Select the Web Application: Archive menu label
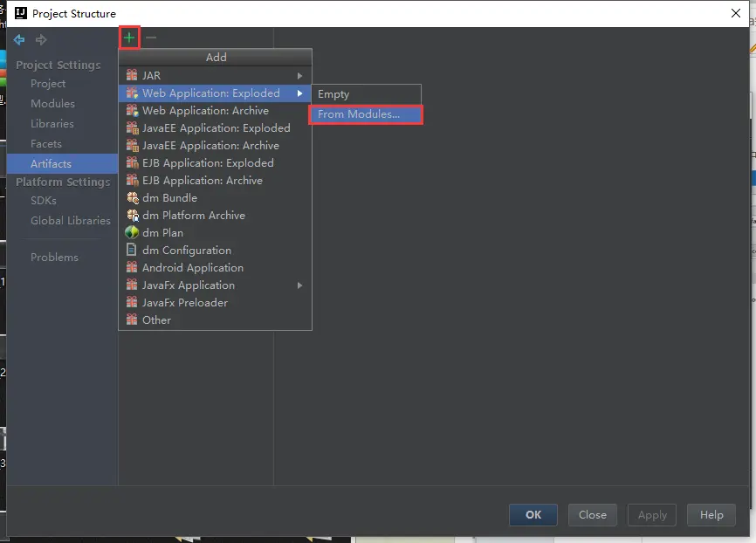The height and width of the screenshot is (543, 756). [205, 110]
